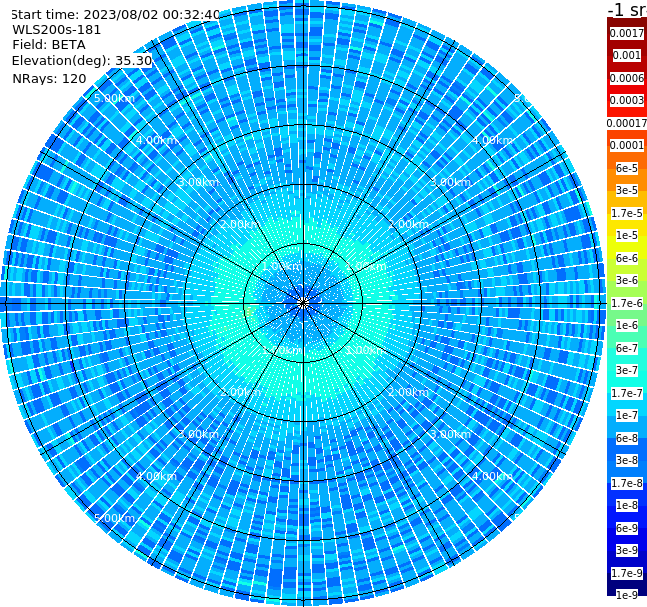Select the 2.00km range label in northeast quadrant
Viewport: 647px width, 607px height.
[408, 224]
